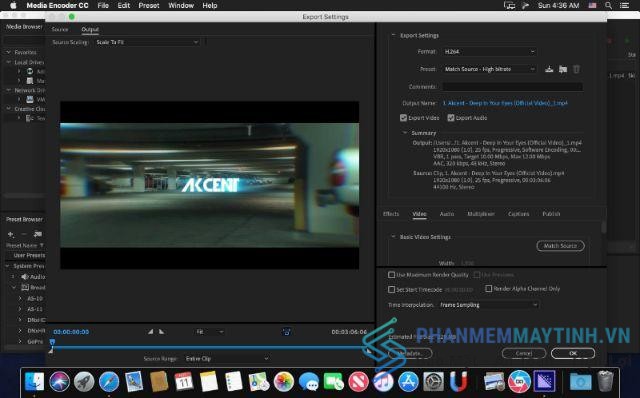The height and width of the screenshot is (398, 640).
Task: Uncheck the Export Video checkbox
Action: point(403,118)
